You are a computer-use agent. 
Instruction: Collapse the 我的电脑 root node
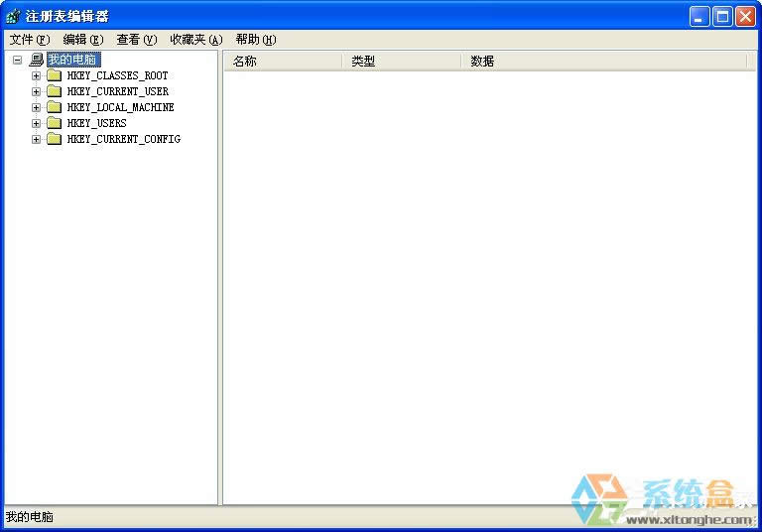pos(17,60)
